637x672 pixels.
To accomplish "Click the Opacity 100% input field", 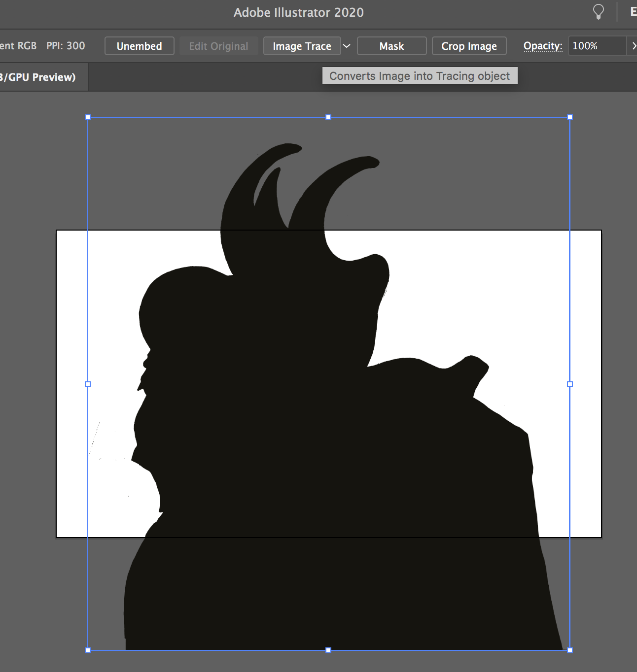I will coord(597,46).
